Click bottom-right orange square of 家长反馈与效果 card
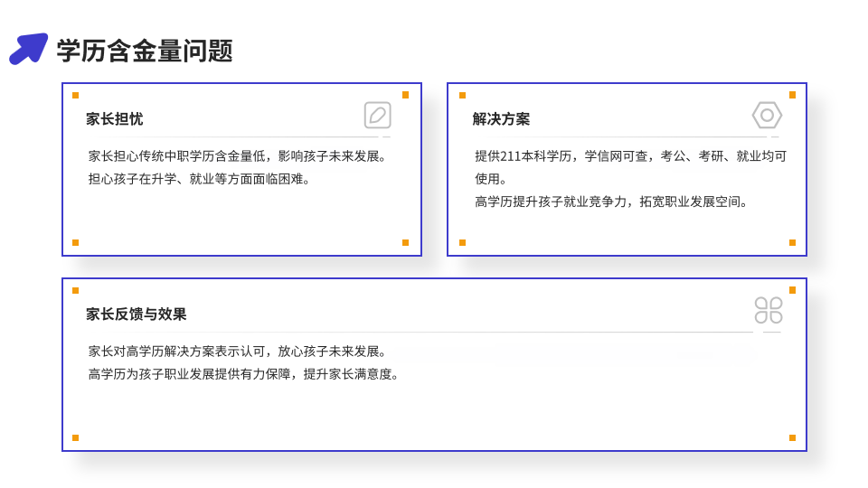The width and height of the screenshot is (868, 488). [x=792, y=437]
